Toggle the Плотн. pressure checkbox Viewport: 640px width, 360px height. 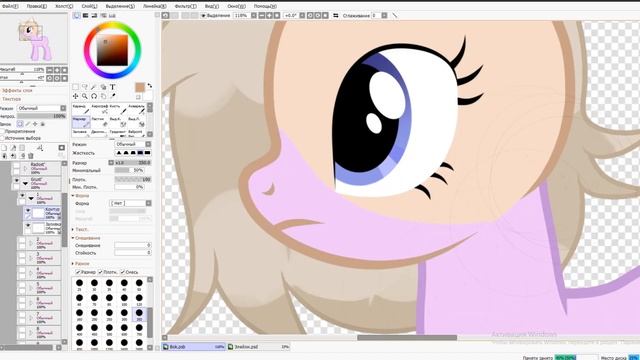point(100,272)
